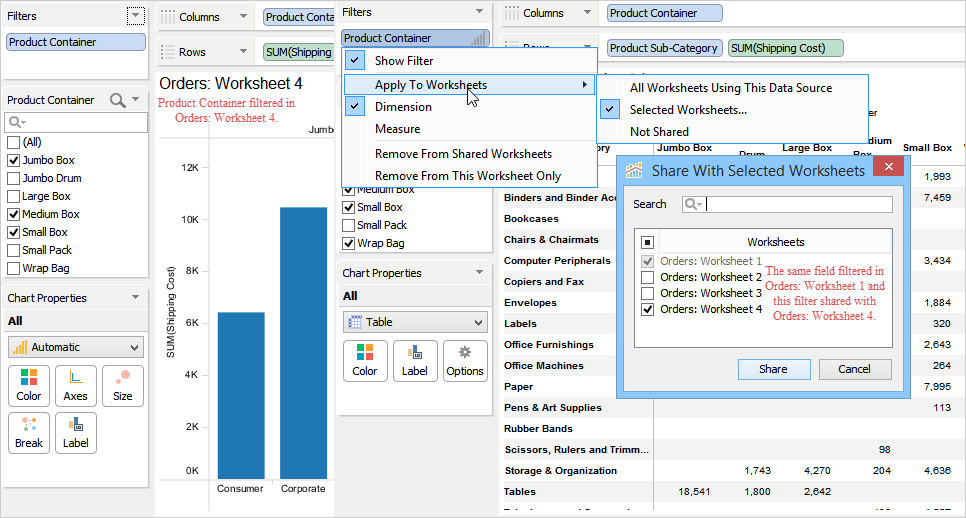Screen dimensions: 966x518
Task: Check Small Pack in the left filter list
Action: coord(13,251)
